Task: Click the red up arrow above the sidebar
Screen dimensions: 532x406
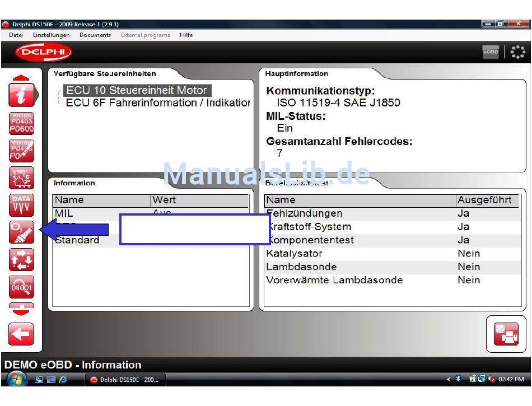Action: coord(21,78)
